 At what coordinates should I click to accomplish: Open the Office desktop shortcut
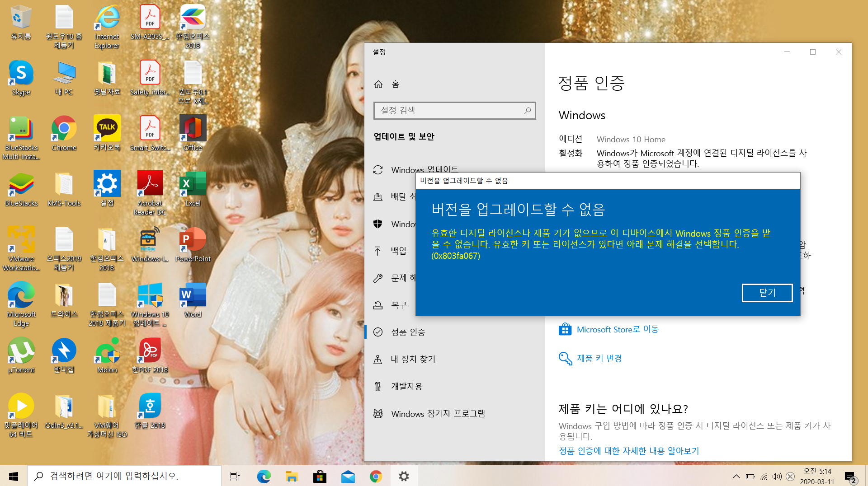coord(193,133)
